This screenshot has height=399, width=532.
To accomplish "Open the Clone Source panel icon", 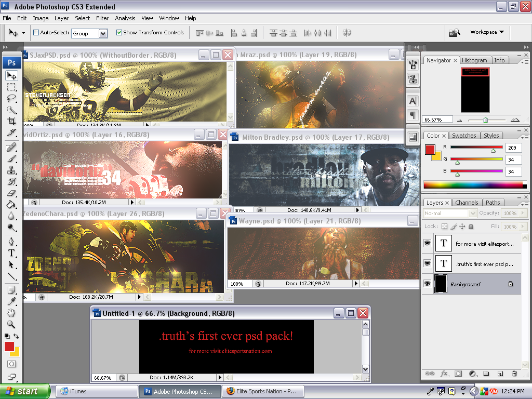I will (x=413, y=79).
